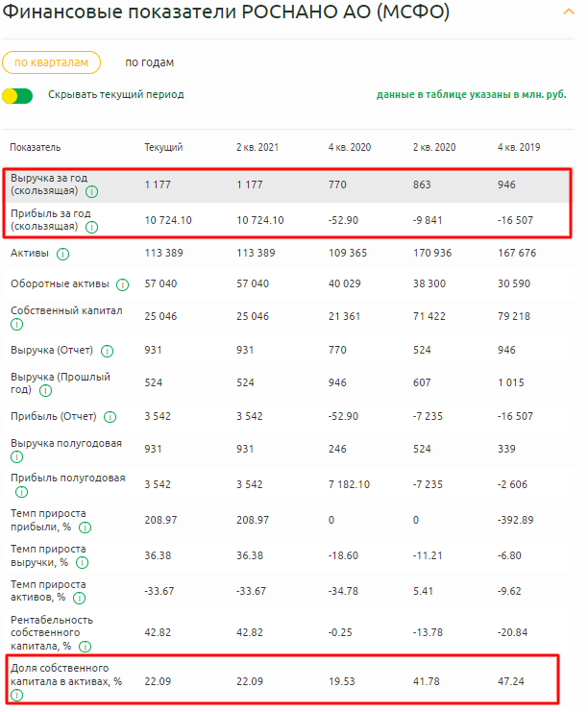The image size is (588, 712).
Task: Click the 2 кв. 2021 column header
Action: click(257, 147)
